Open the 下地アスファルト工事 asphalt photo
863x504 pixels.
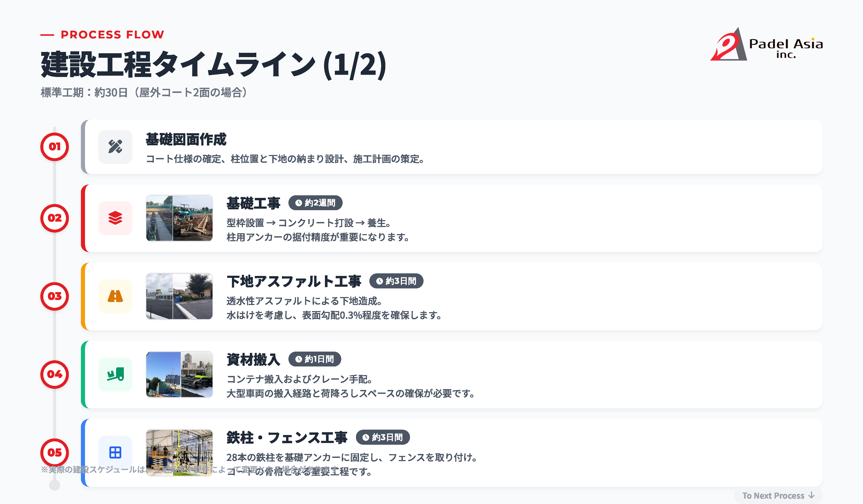click(x=179, y=296)
